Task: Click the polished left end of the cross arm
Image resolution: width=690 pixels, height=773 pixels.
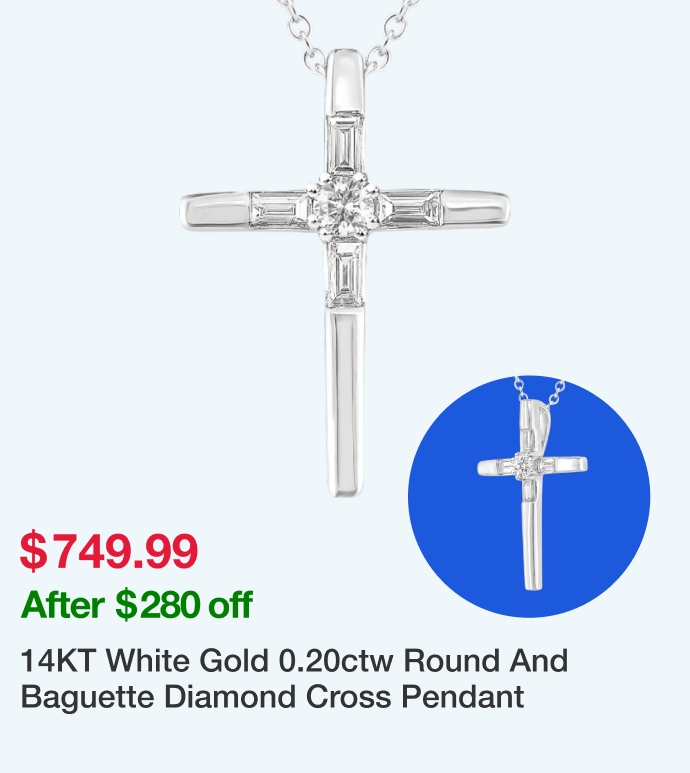Action: pos(216,212)
